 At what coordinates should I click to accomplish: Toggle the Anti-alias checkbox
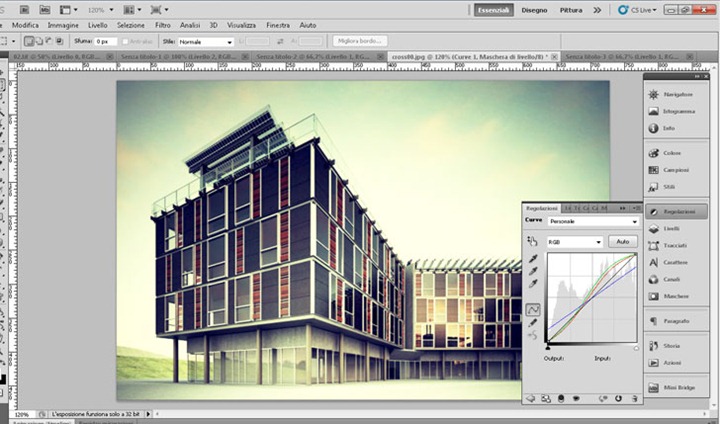tap(125, 42)
